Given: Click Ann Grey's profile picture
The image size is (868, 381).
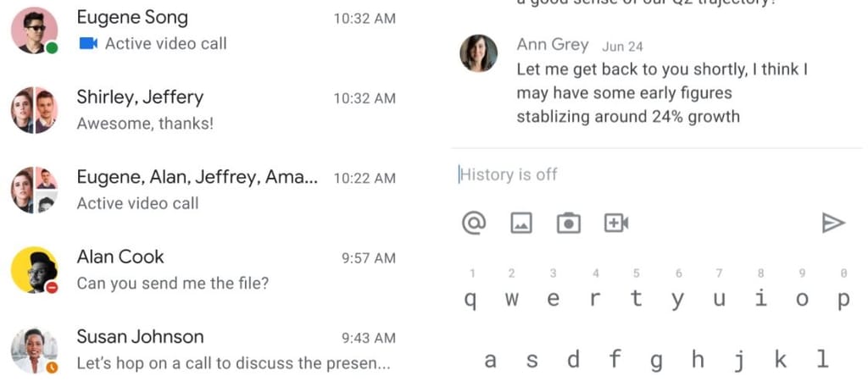Looking at the screenshot, I should click(478, 53).
